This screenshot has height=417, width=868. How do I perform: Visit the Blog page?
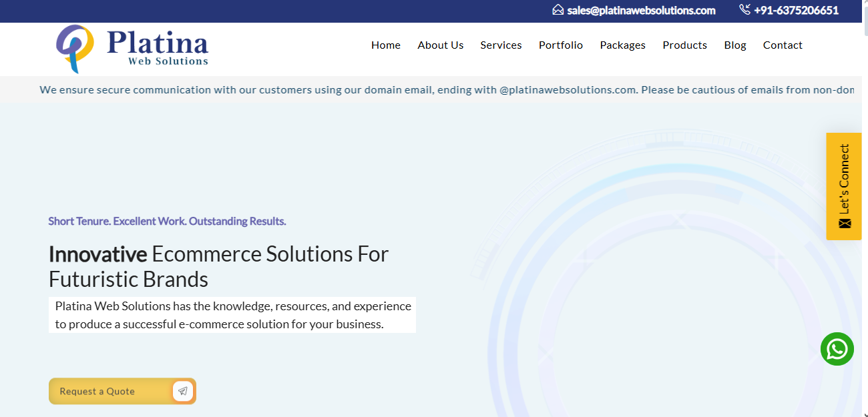tap(735, 45)
